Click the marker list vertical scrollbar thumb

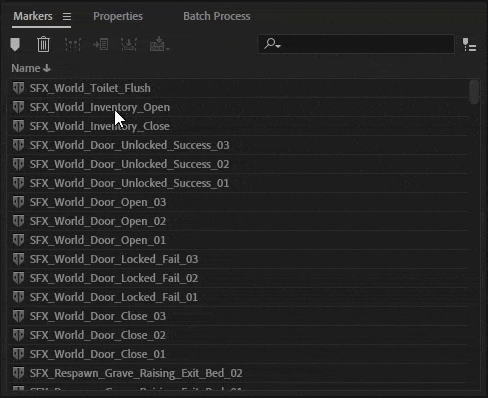point(474,92)
